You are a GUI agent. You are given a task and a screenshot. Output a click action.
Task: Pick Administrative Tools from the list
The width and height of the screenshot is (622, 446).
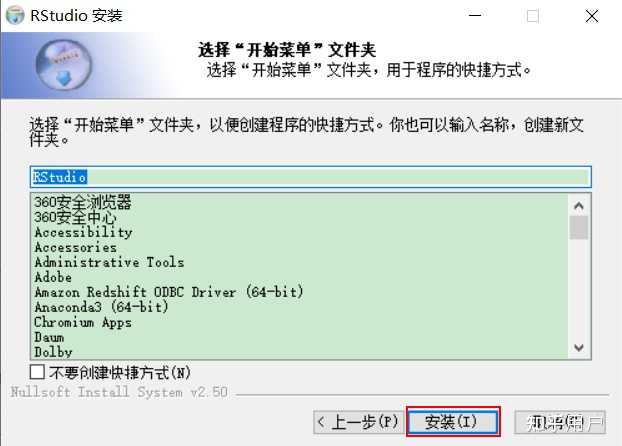coord(109,262)
